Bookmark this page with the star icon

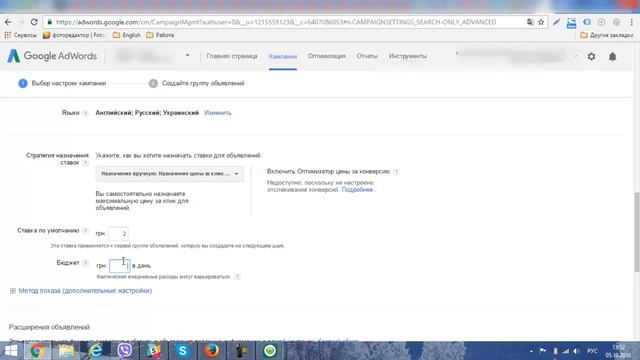coord(541,22)
